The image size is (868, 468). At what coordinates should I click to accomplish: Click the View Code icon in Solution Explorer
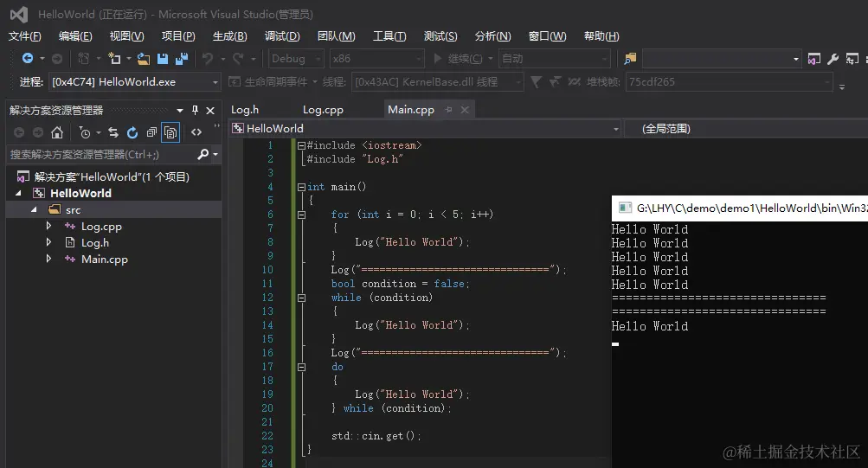196,132
